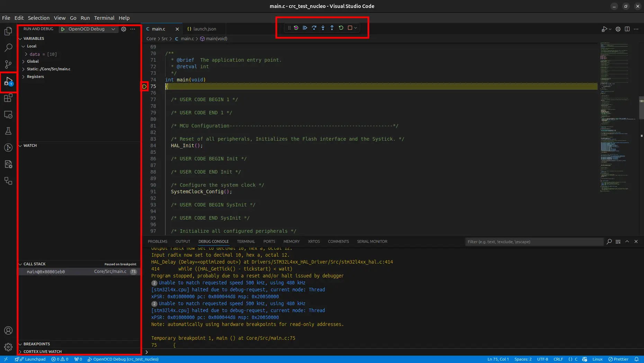Click errors and warnings count in status bar
Viewport: 644px width, 363px height.
[60, 359]
